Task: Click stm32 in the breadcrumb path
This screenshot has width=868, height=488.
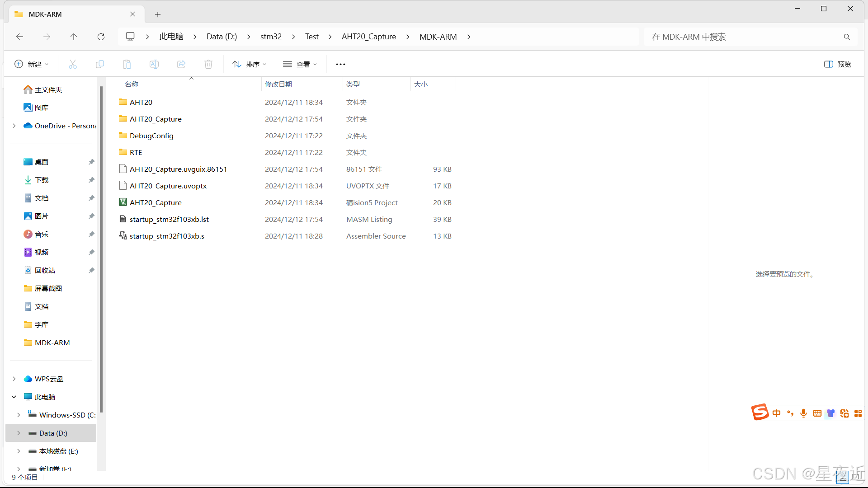Action: 271,37
